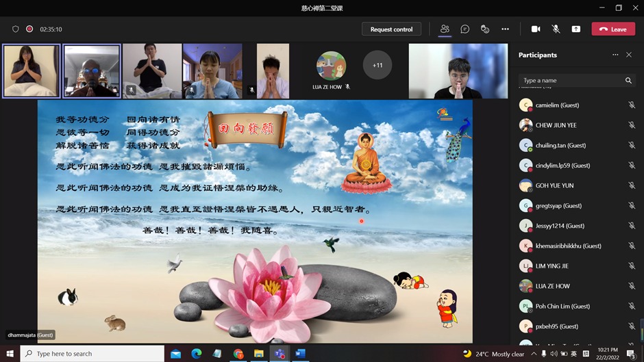Image resolution: width=644 pixels, height=362 pixels.
Task: Click the shared presentation slide
Action: point(255,222)
